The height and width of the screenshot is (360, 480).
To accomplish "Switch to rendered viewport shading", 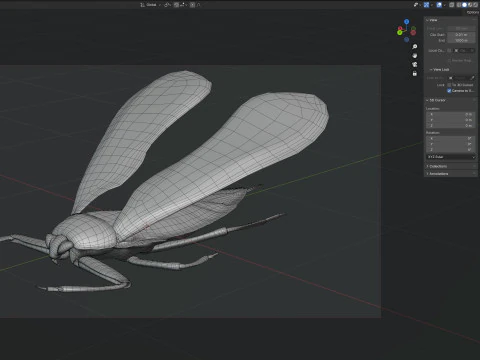I will point(475,5).
